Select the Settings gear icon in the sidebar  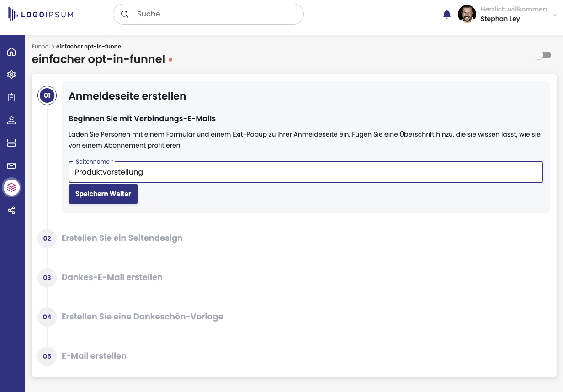click(x=11, y=74)
